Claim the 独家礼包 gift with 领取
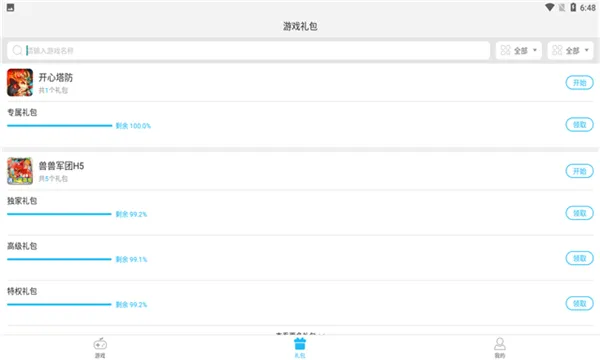Image resolution: width=600 pixels, height=360 pixels. coord(579,213)
